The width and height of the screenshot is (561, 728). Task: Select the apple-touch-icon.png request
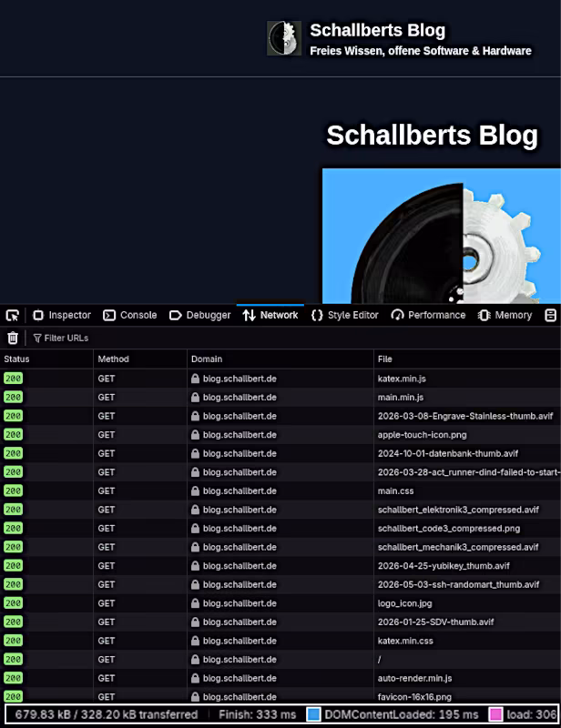(x=280, y=435)
